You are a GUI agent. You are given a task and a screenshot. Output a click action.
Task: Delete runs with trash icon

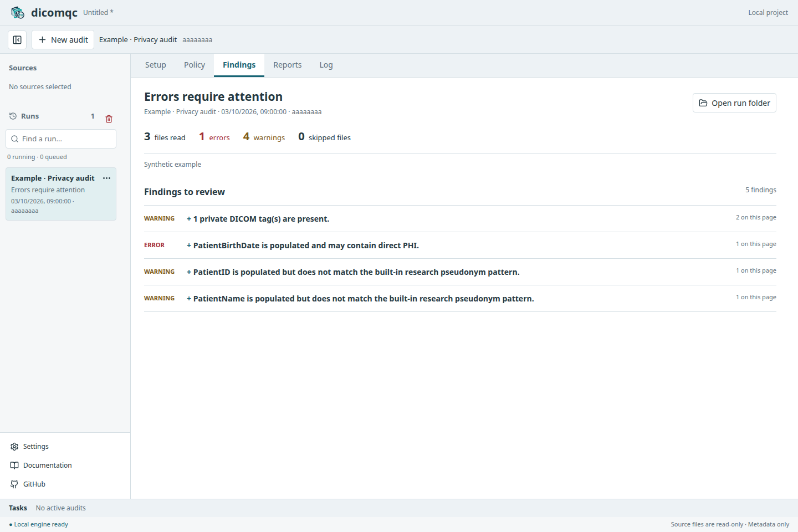click(x=109, y=119)
